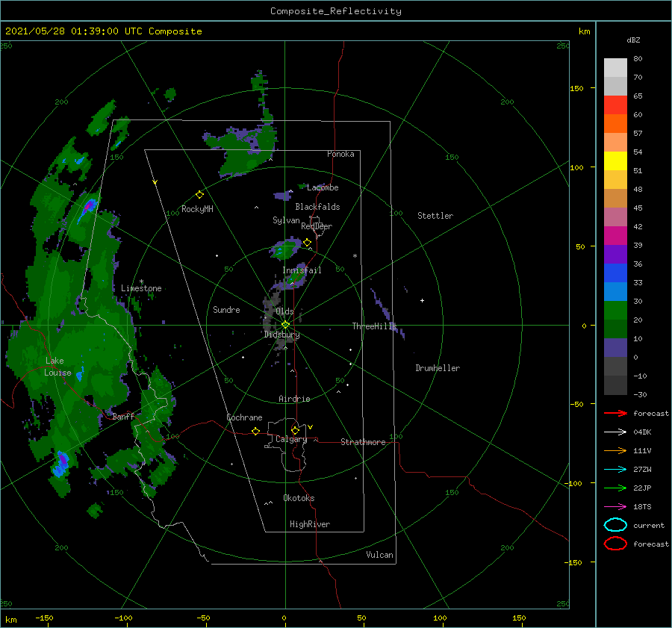The height and width of the screenshot is (628, 672).
Task: Click the yellow diamond marker near RedDeer
Action: click(308, 243)
